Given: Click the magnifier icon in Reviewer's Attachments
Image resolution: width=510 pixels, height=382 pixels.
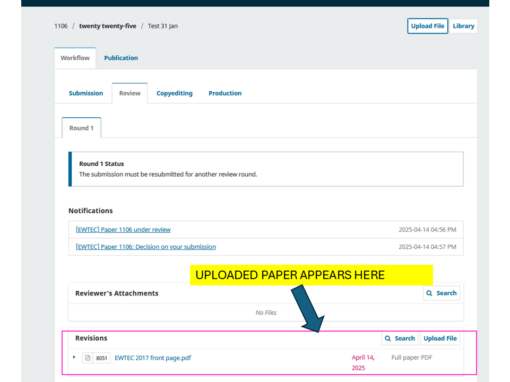Looking at the screenshot, I should [429, 293].
